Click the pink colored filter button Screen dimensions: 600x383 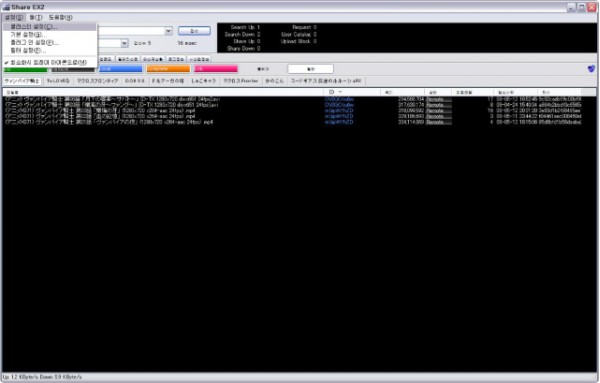[x=216, y=69]
